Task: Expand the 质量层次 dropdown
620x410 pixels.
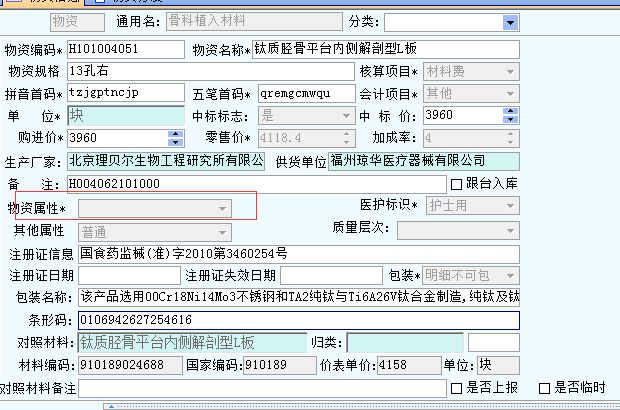Action: tap(510, 231)
